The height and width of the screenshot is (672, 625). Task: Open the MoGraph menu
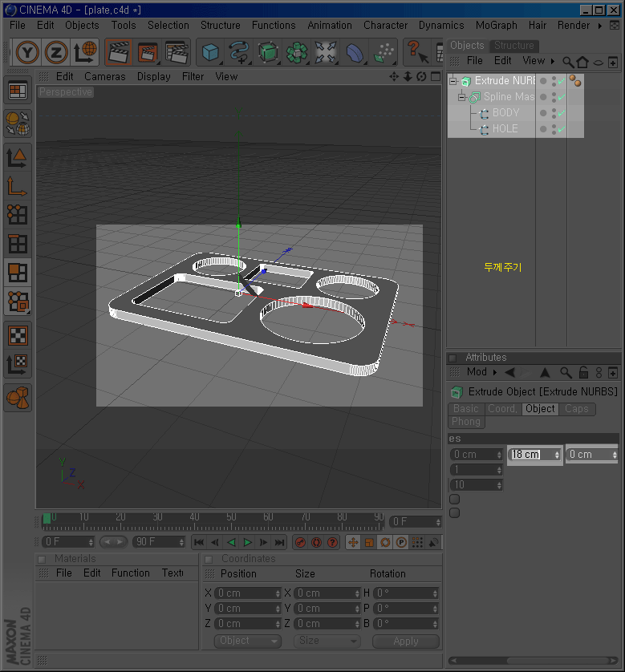496,26
